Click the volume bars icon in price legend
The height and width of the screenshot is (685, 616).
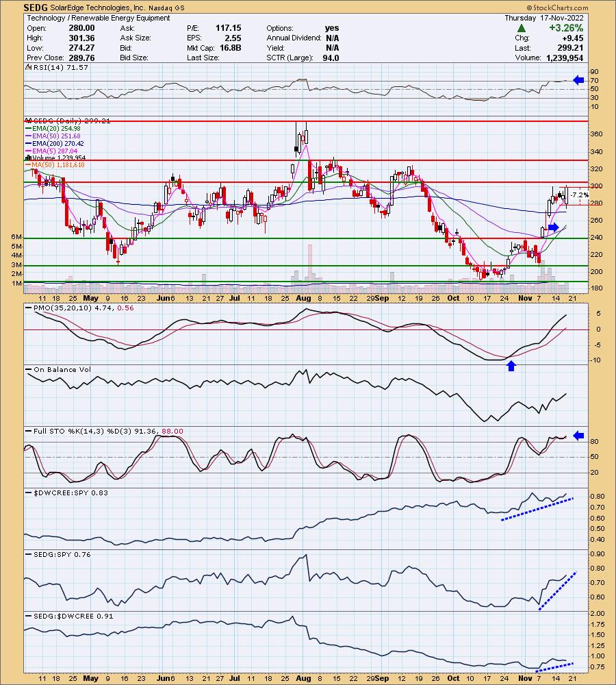(x=28, y=158)
